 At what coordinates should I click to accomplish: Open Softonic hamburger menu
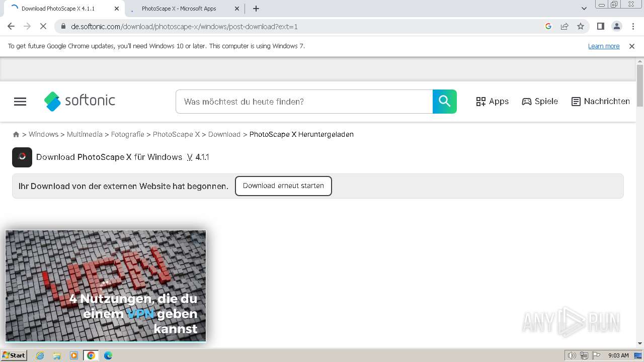(x=20, y=102)
